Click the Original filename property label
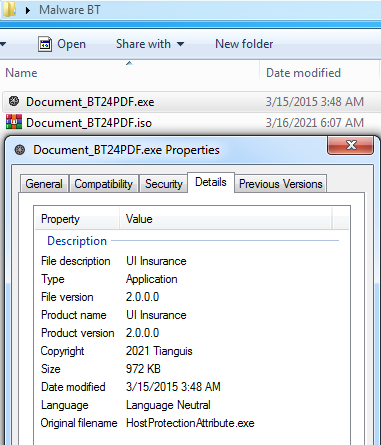This screenshot has width=381, height=445. coord(79,423)
